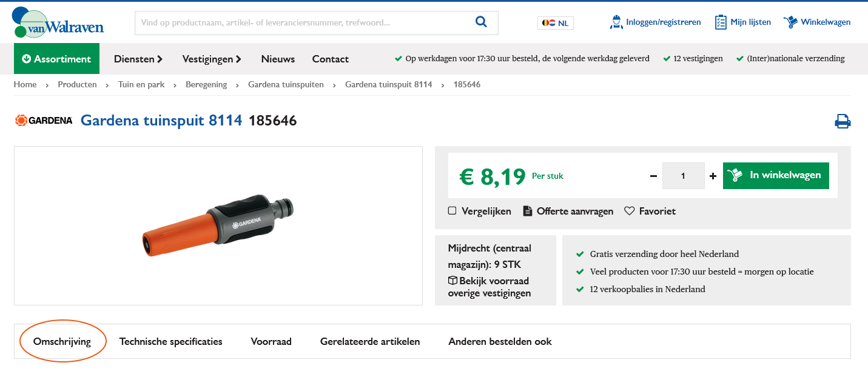Click the search magnifier icon
The width and height of the screenshot is (868, 377).
coord(481,22)
